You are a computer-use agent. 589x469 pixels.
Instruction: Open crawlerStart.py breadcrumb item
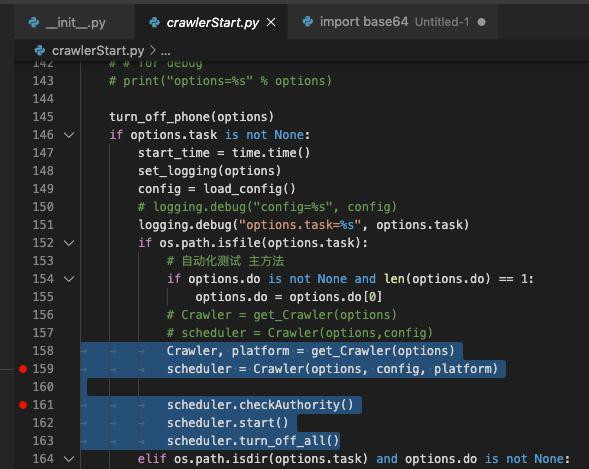pyautogui.click(x=98, y=50)
